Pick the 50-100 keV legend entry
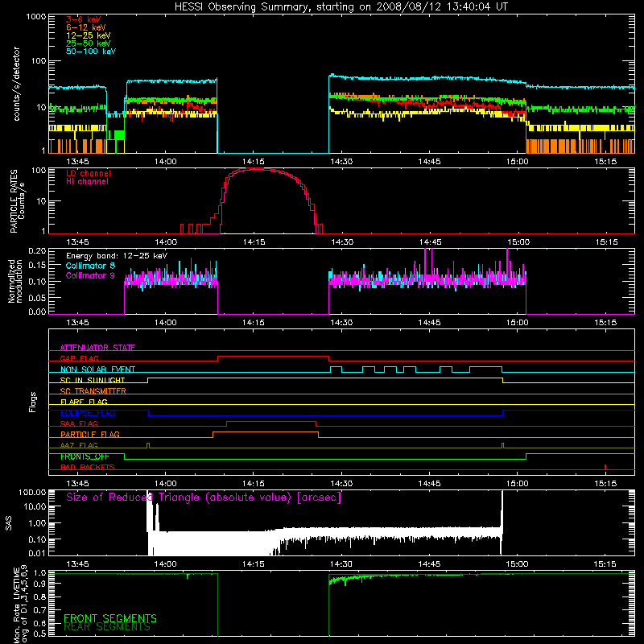The image size is (644, 644). pos(91,52)
